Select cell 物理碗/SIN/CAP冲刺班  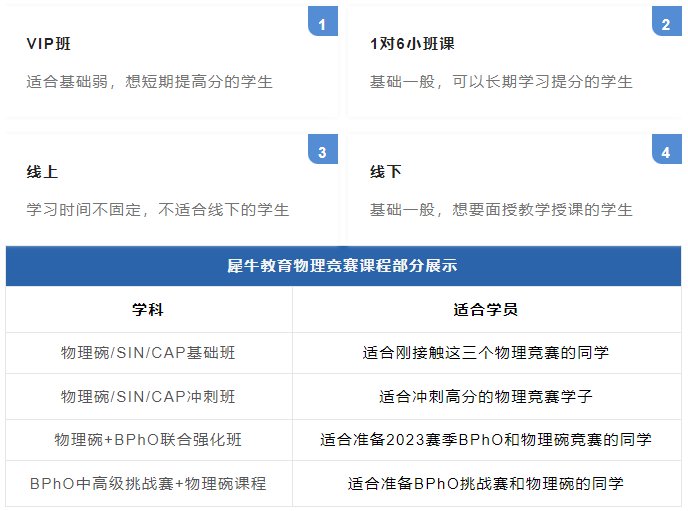(149, 397)
